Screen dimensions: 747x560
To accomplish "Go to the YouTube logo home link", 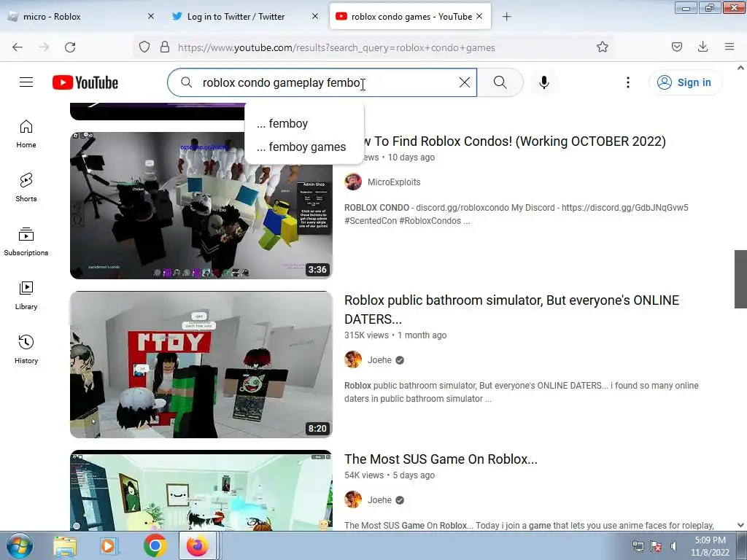I will click(x=85, y=82).
